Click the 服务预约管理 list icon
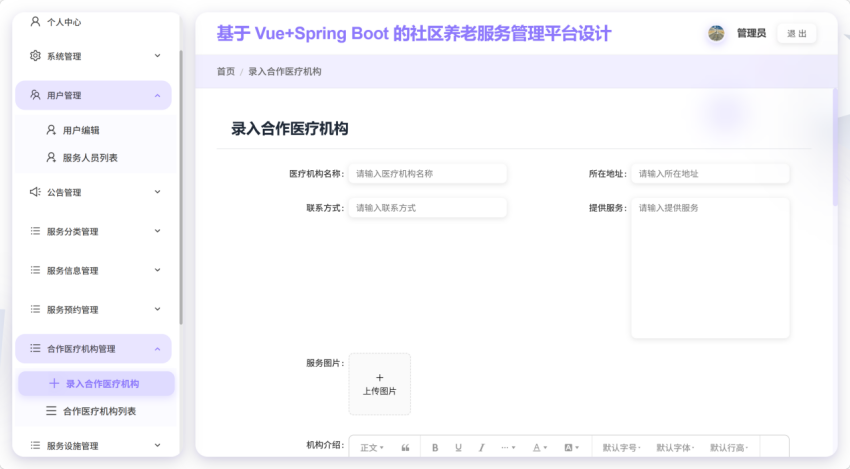Image resolution: width=850 pixels, height=469 pixels. (x=35, y=310)
